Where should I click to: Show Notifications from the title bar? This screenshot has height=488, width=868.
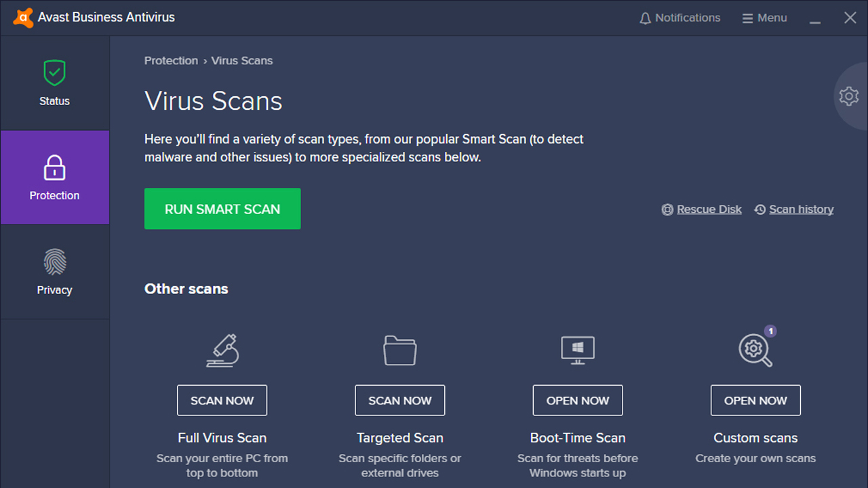click(688, 18)
